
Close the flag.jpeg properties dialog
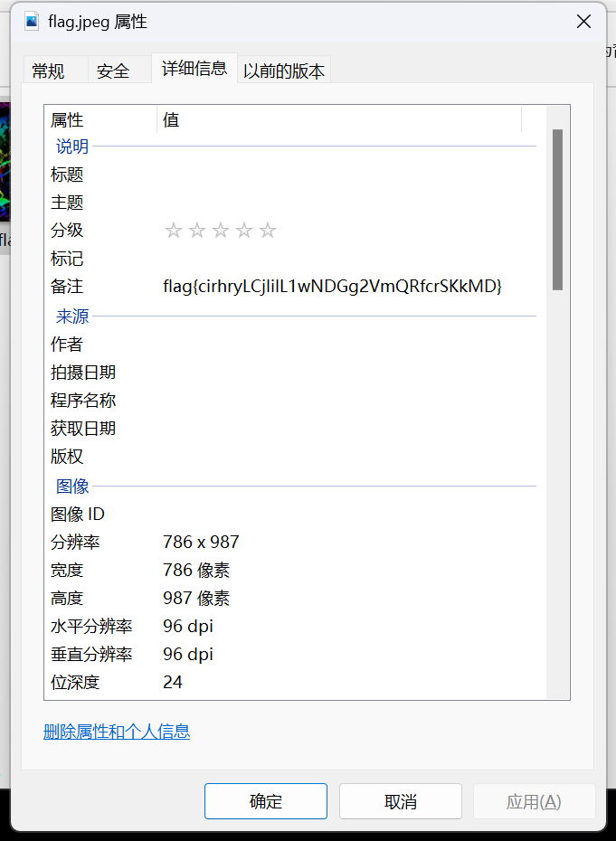pyautogui.click(x=583, y=22)
